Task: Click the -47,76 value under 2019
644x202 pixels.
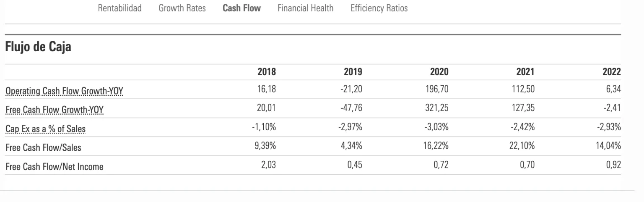Action: (351, 108)
